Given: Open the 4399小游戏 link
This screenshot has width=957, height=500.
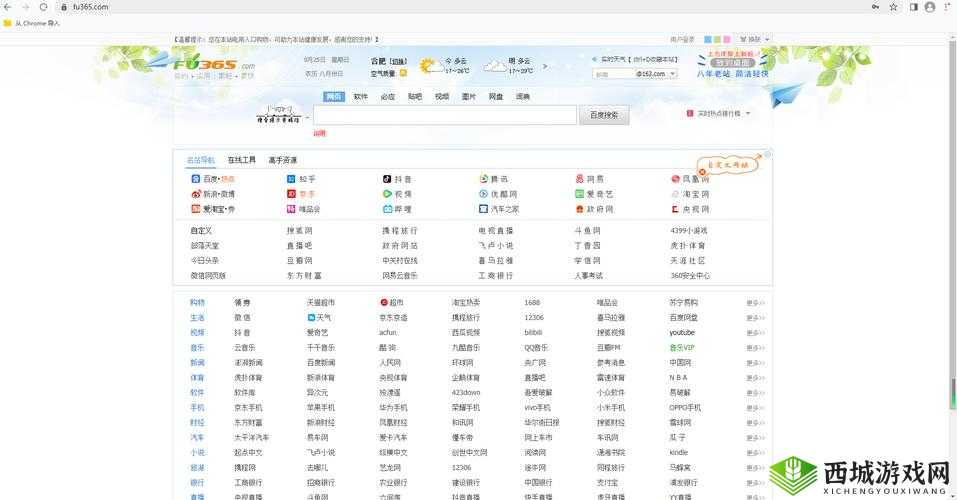Looking at the screenshot, I should 688,231.
